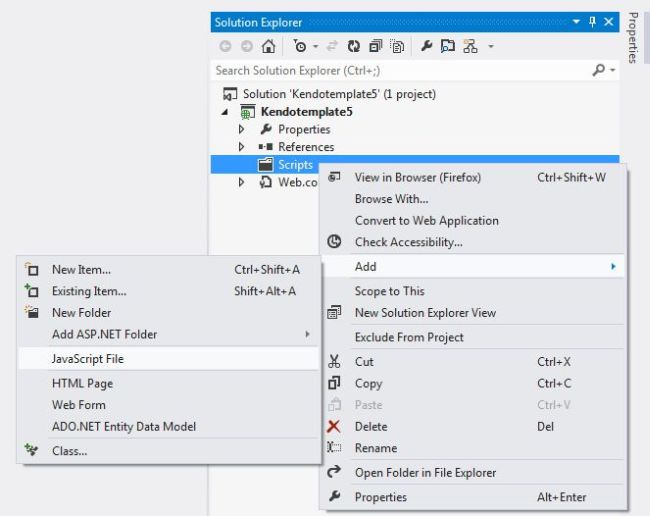Select the Scripts folder
Viewport: 650px width, 516px height.
(x=295, y=165)
